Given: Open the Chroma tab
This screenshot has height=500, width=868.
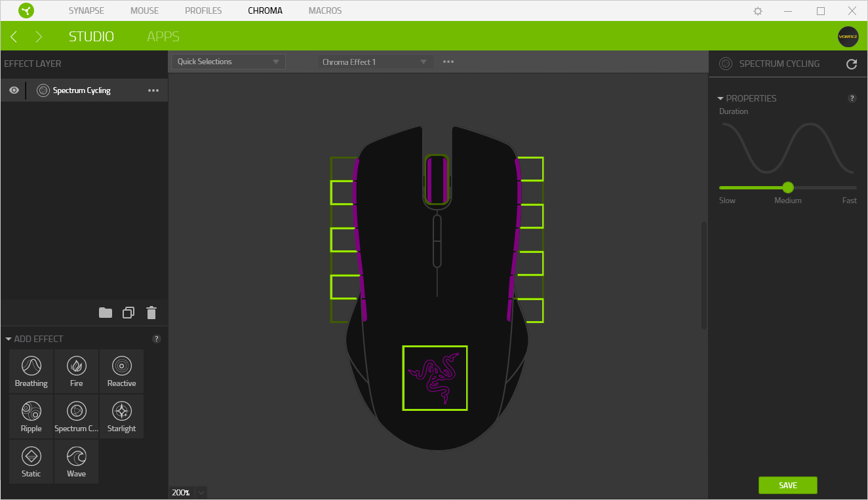Looking at the screenshot, I should 266,10.
